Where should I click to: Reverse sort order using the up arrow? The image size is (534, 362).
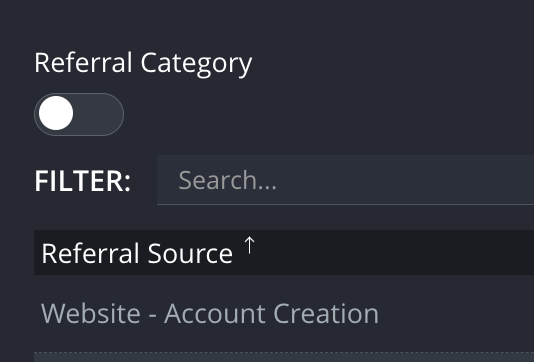(249, 245)
